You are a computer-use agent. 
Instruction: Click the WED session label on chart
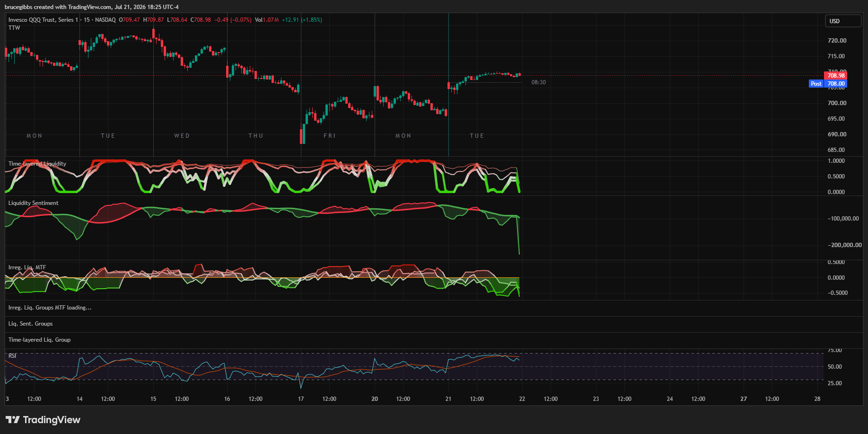click(182, 136)
